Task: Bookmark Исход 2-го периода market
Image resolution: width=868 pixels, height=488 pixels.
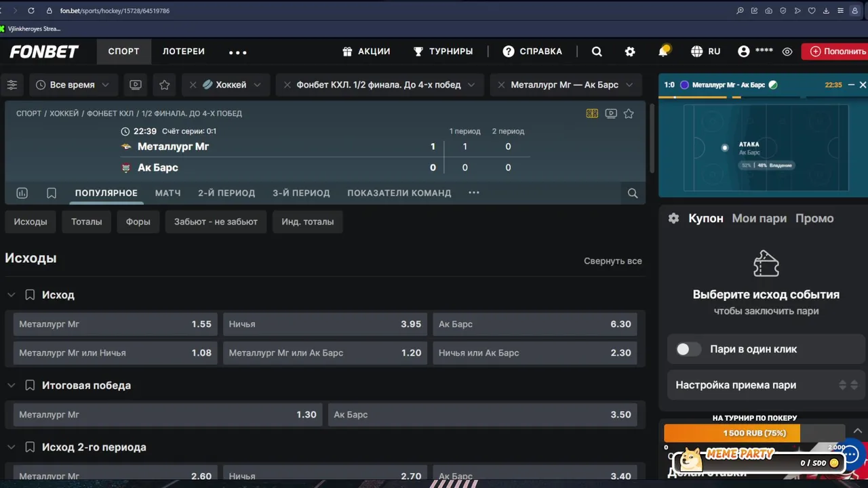Action: point(30,447)
